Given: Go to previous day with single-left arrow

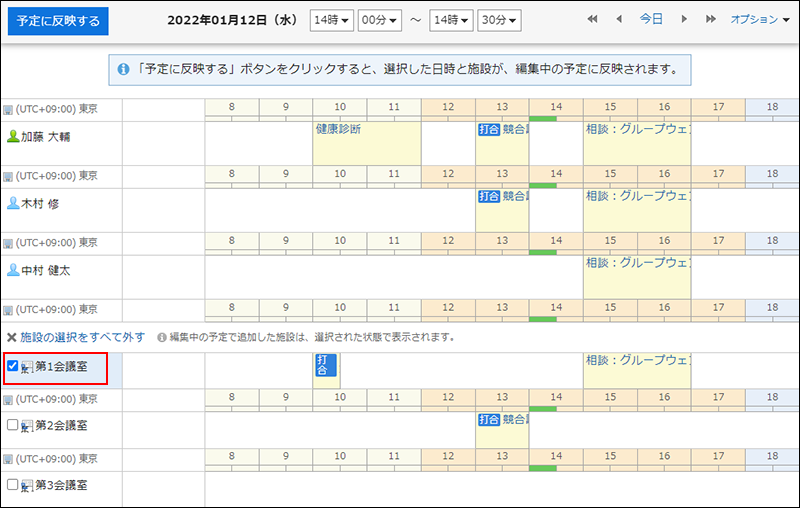Looking at the screenshot, I should (x=618, y=20).
